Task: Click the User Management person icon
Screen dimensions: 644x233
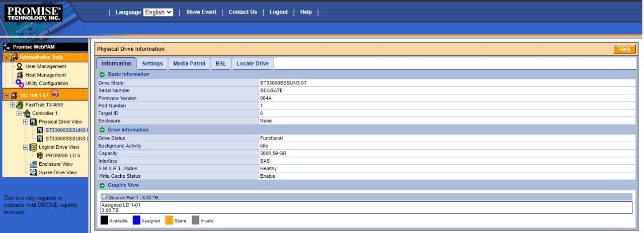Action: [20, 66]
